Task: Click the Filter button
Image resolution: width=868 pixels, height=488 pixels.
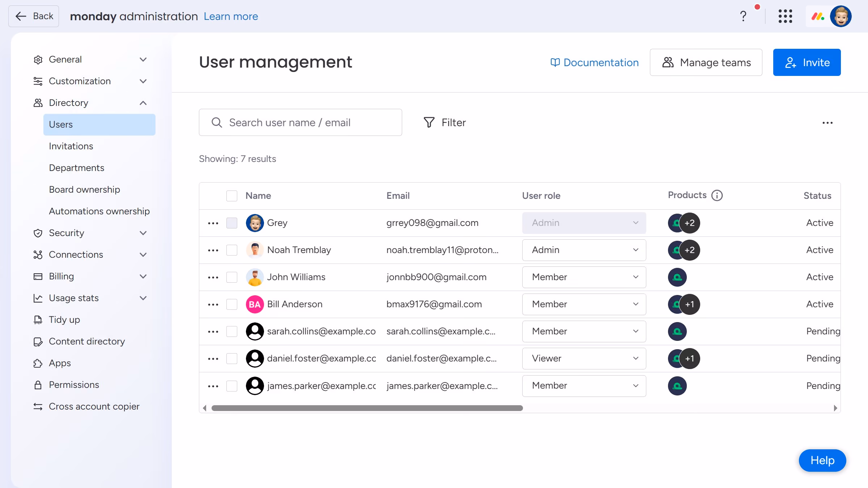Action: [x=444, y=123]
